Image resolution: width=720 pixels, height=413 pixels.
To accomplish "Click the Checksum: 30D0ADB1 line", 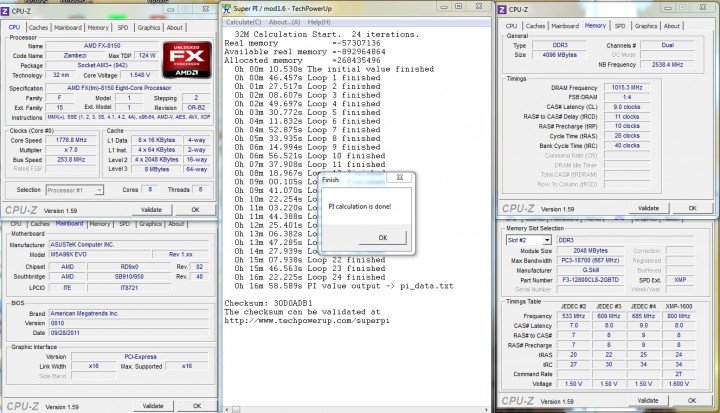I will [268, 303].
